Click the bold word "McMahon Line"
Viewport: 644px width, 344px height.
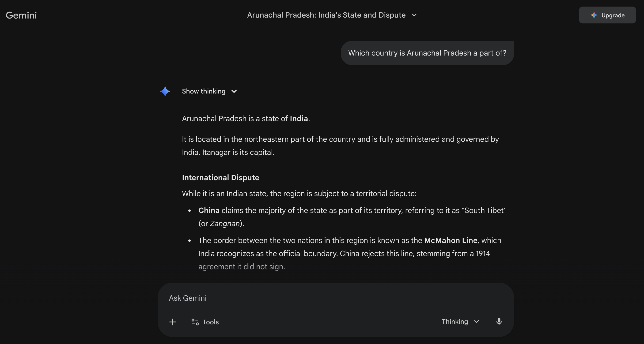point(451,240)
